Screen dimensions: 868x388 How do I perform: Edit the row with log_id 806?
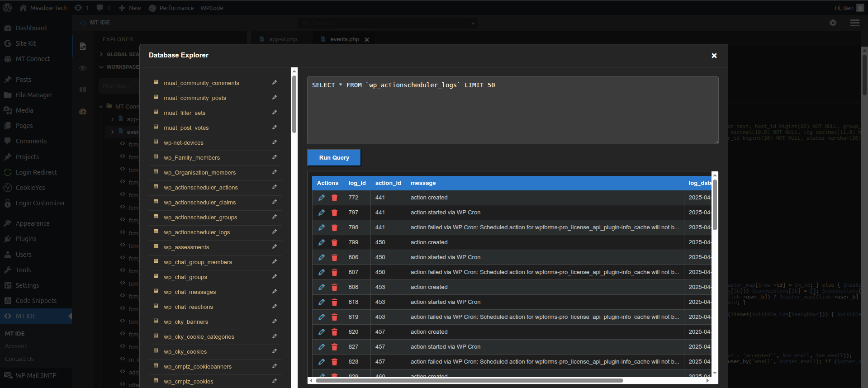click(322, 257)
